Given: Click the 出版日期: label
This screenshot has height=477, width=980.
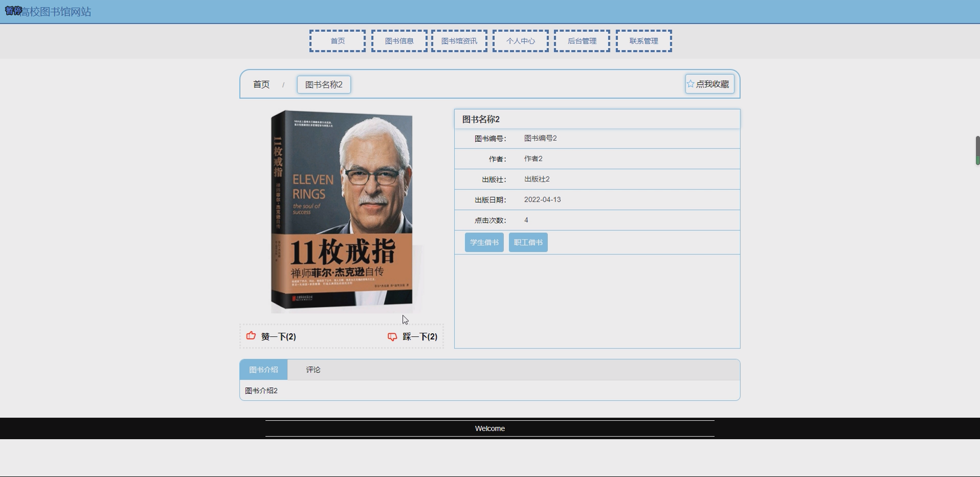Looking at the screenshot, I should pos(490,200).
